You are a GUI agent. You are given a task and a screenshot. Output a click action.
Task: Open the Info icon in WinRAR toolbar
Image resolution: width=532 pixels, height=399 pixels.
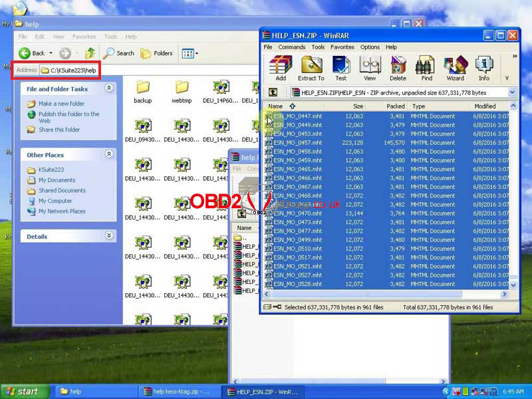[x=484, y=68]
